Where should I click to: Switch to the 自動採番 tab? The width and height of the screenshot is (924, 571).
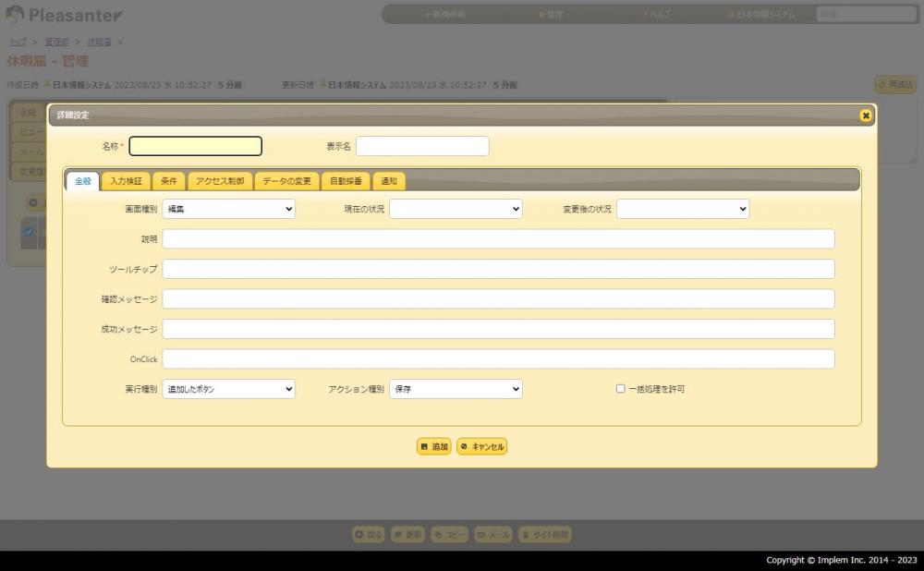346,181
